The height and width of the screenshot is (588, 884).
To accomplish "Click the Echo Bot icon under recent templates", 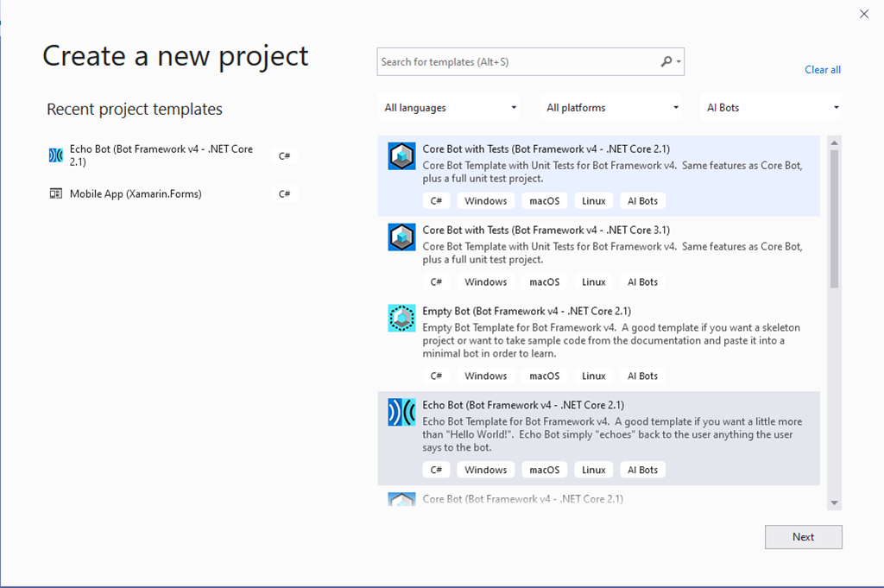I will (x=55, y=155).
